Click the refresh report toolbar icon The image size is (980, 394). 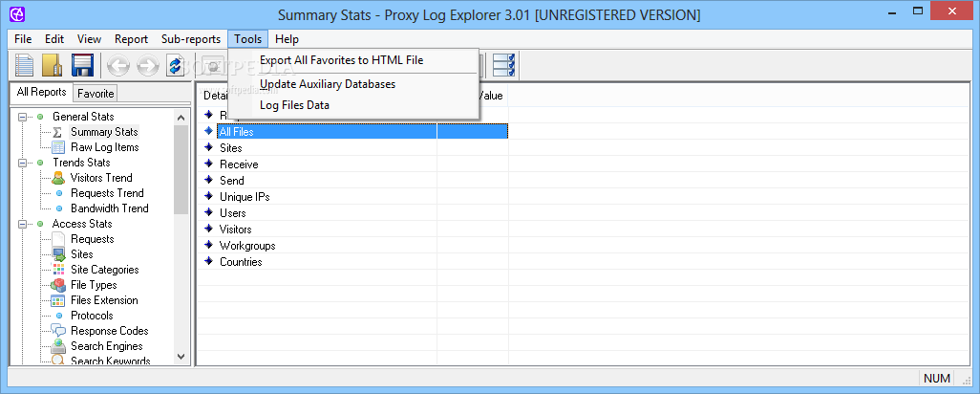tap(175, 65)
